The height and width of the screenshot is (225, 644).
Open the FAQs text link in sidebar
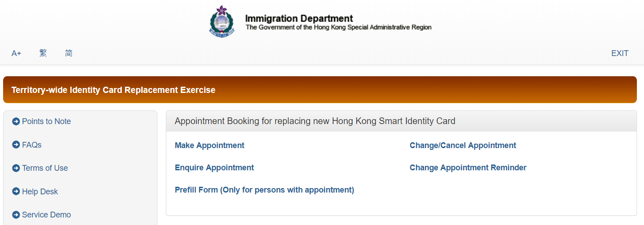32,145
